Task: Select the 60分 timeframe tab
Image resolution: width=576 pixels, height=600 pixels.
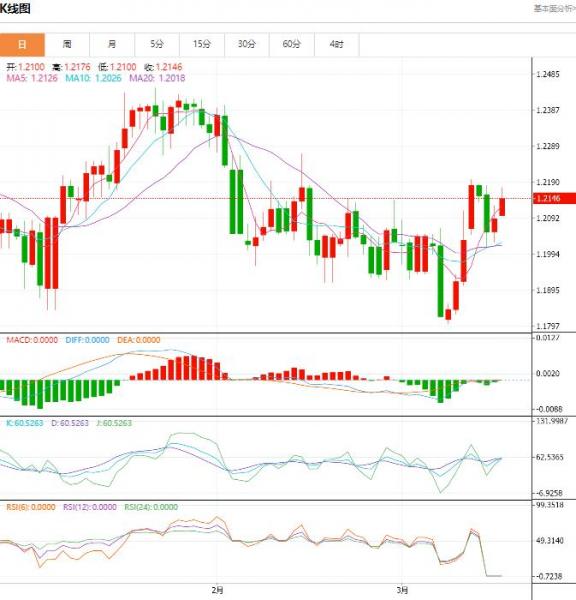Action: [x=292, y=44]
